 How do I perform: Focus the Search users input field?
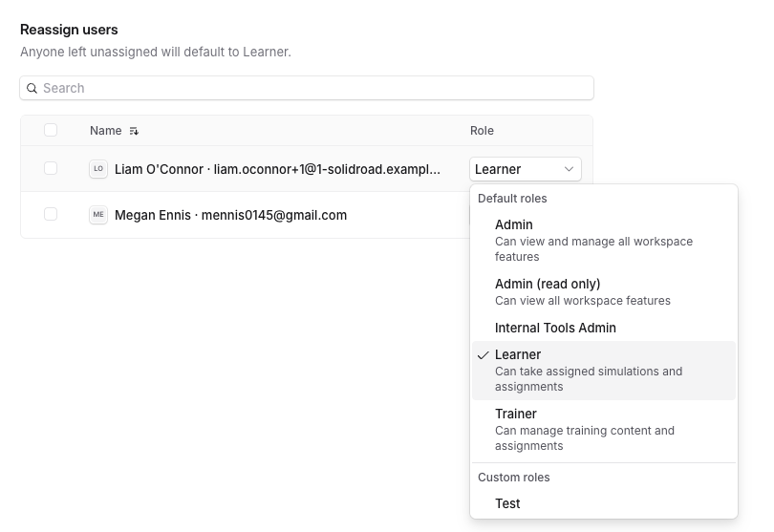[307, 88]
